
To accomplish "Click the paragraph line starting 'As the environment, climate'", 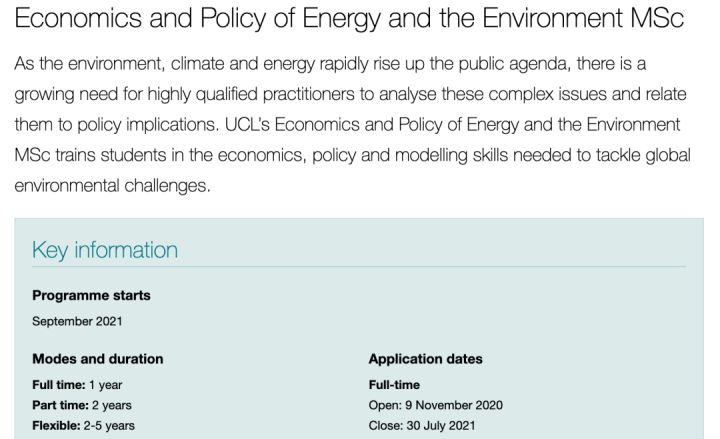I will [x=330, y=64].
